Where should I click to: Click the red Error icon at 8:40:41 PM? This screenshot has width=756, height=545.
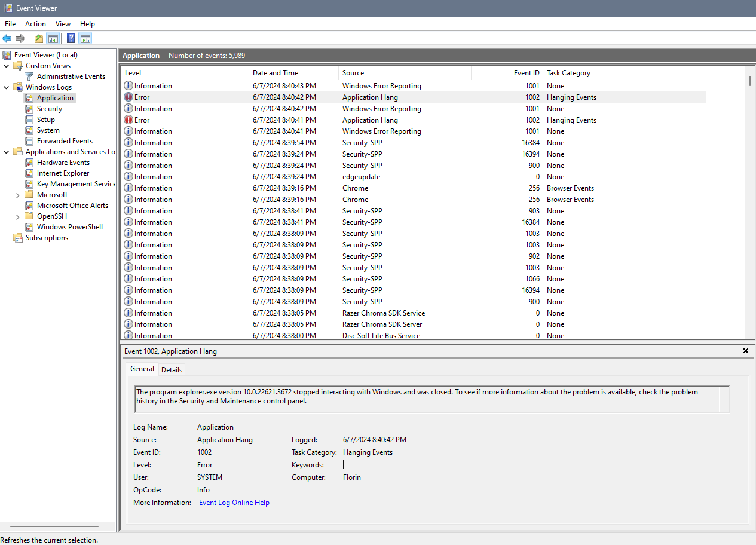coord(128,120)
